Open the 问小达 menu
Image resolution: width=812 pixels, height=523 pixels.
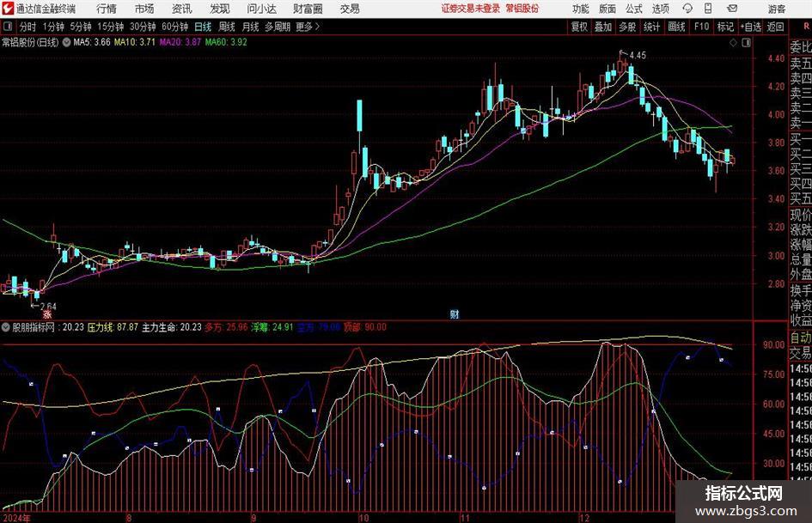tap(261, 9)
